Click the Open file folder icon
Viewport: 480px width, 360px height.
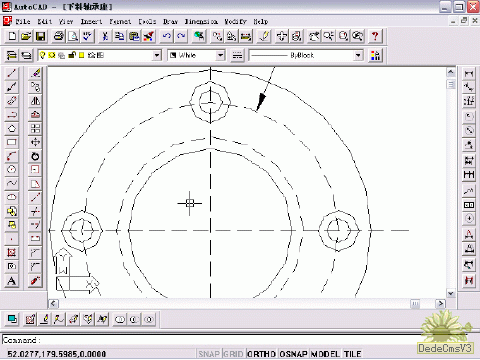click(x=26, y=36)
